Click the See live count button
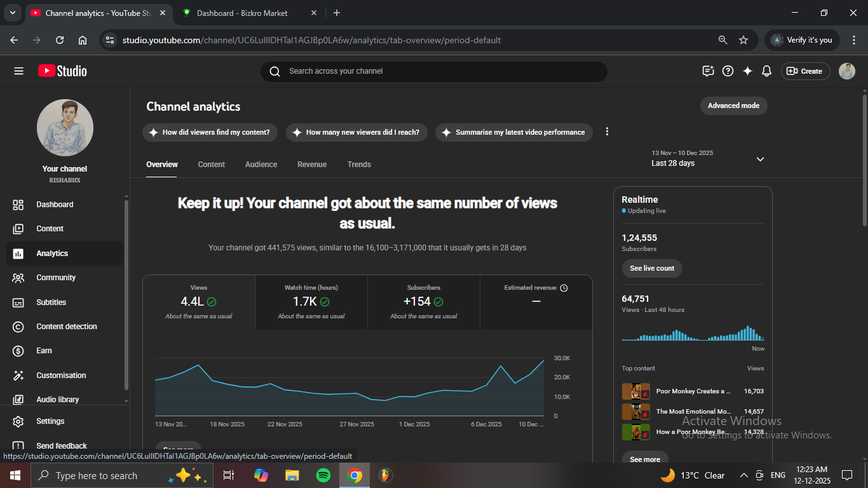The height and width of the screenshot is (488, 868). click(651, 268)
